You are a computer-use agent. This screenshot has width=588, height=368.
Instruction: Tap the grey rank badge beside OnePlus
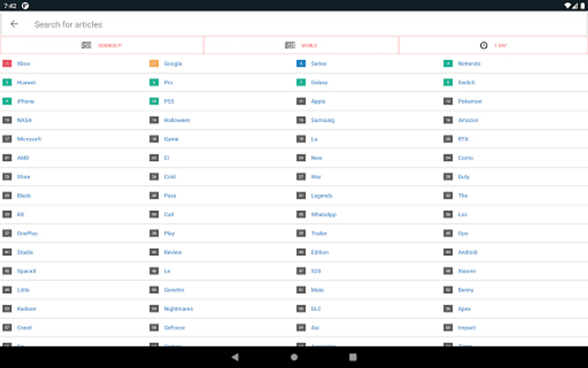pyautogui.click(x=7, y=233)
